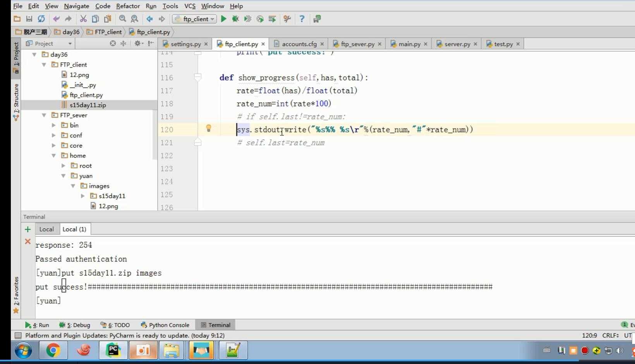Collapse the FTP_sever folder
Screen dimensions: 635x364
click(44, 115)
